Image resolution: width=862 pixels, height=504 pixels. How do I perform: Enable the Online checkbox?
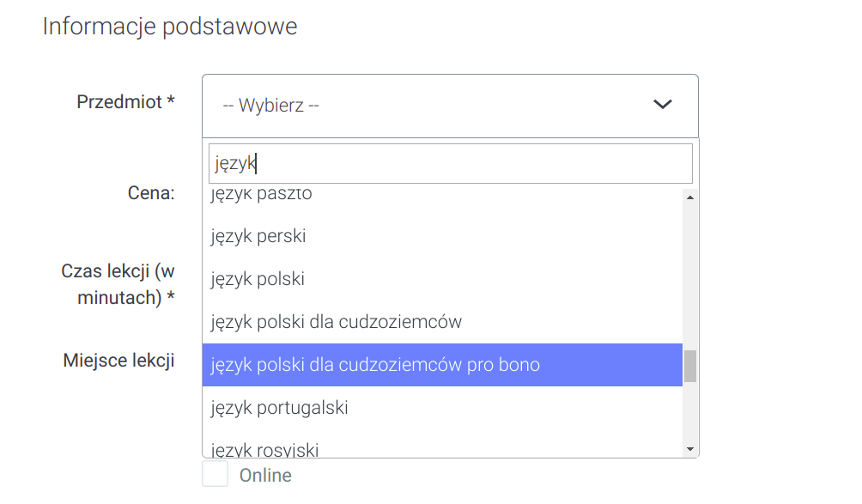click(215, 475)
